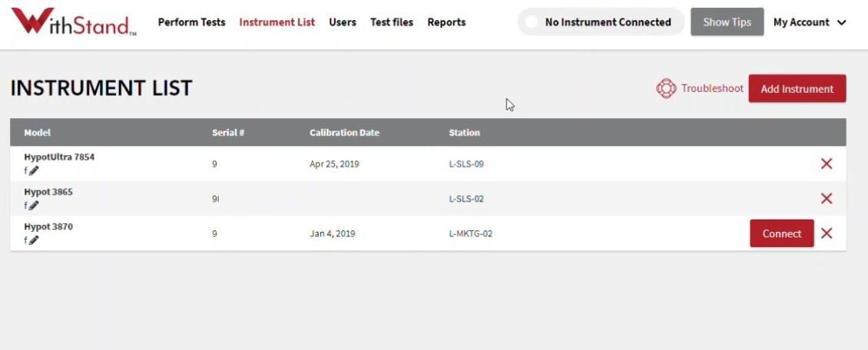
Task: Edit the HypotUltra 7854 instrument with pencil icon
Action: tap(35, 171)
